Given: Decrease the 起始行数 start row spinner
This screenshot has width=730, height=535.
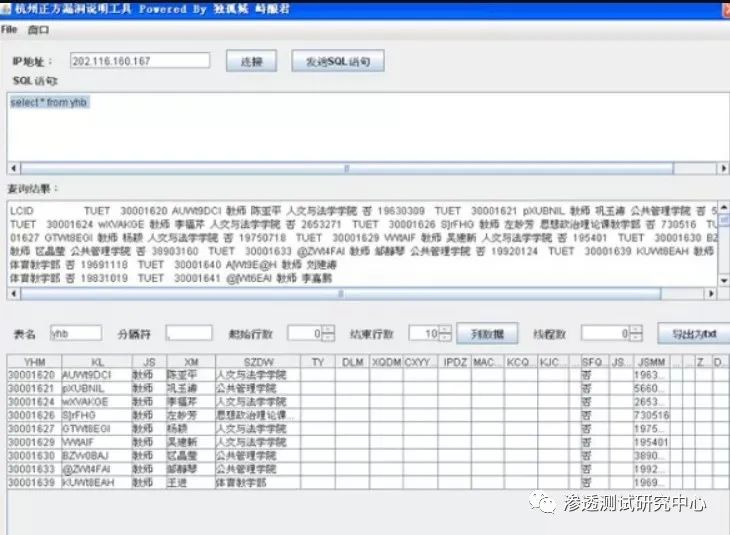Looking at the screenshot, I should tap(328, 338).
